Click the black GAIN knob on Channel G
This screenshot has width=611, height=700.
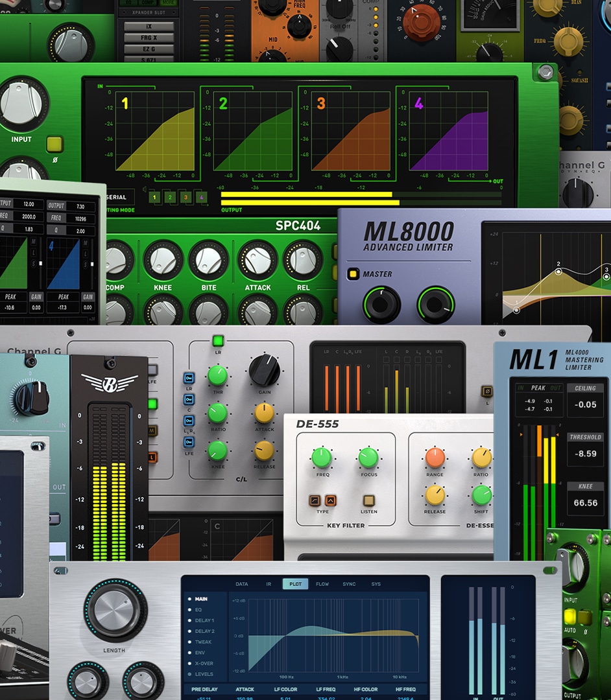265,370
